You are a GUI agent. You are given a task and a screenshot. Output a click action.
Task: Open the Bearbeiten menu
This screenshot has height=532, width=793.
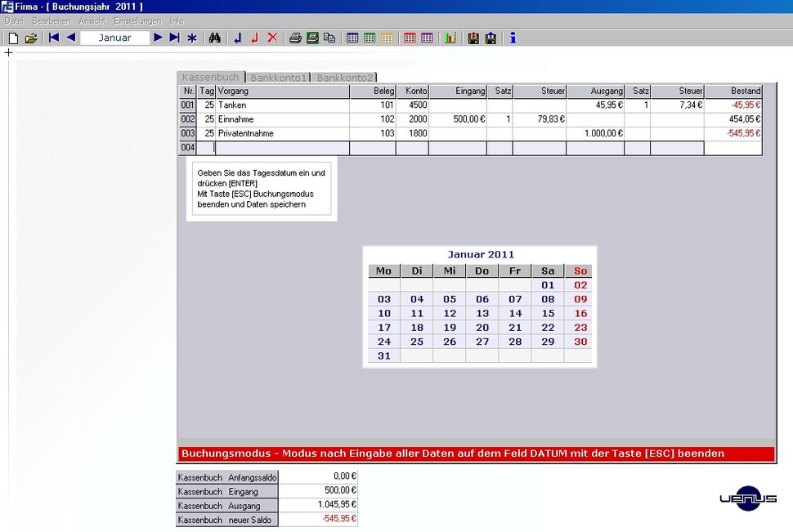pos(51,20)
